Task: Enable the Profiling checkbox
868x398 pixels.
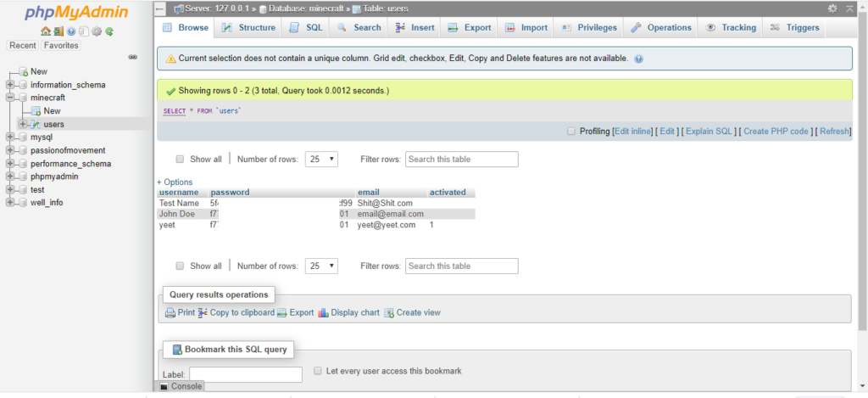Action: (x=571, y=132)
